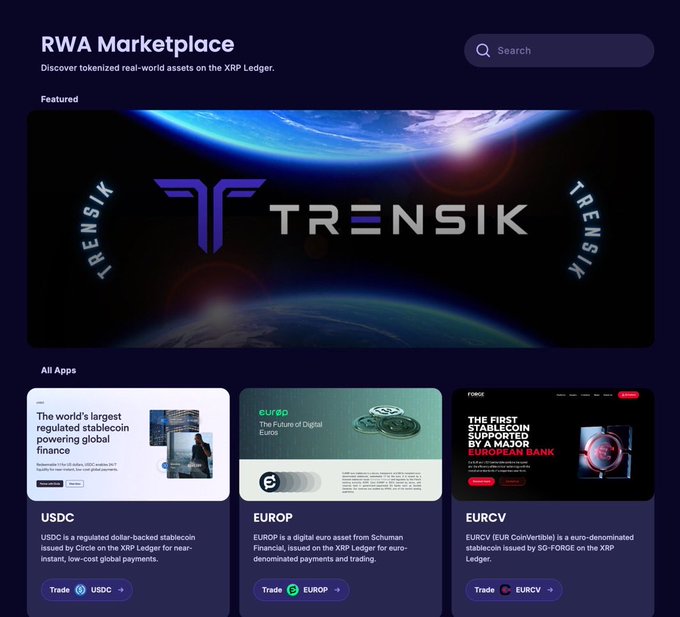Open the USDC preview thumbnail
680x617 pixels.
[x=128, y=444]
